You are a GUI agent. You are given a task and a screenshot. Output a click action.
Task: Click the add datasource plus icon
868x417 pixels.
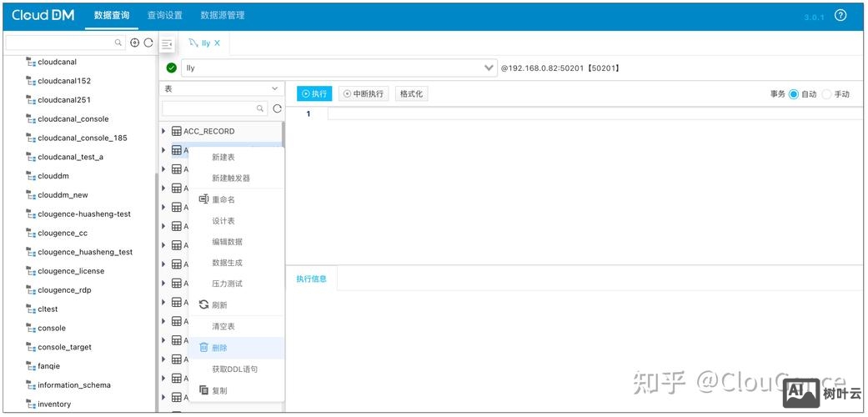pos(134,43)
